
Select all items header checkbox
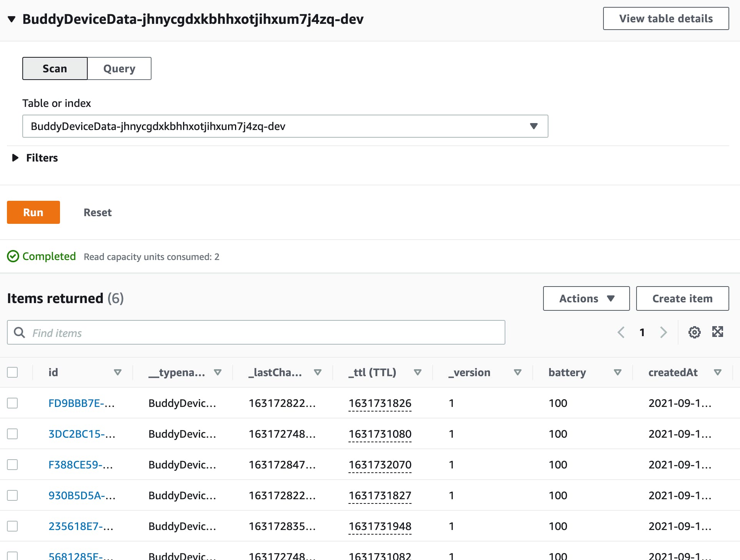(x=12, y=372)
